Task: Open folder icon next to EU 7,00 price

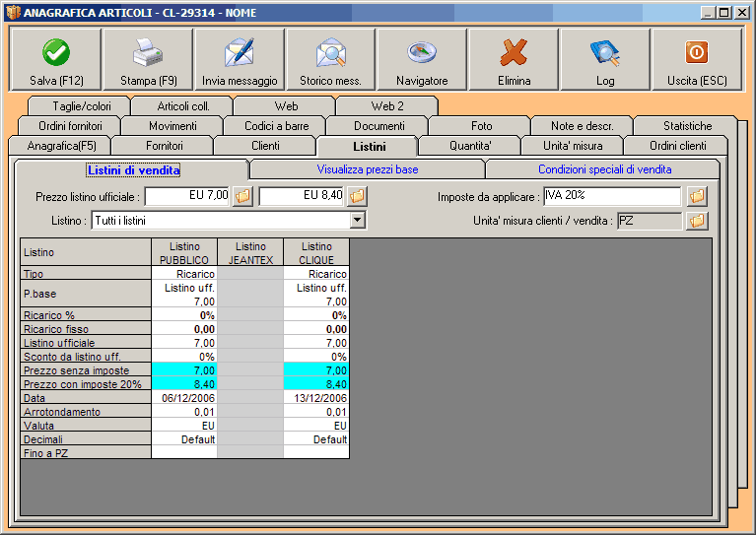Action: click(x=243, y=196)
